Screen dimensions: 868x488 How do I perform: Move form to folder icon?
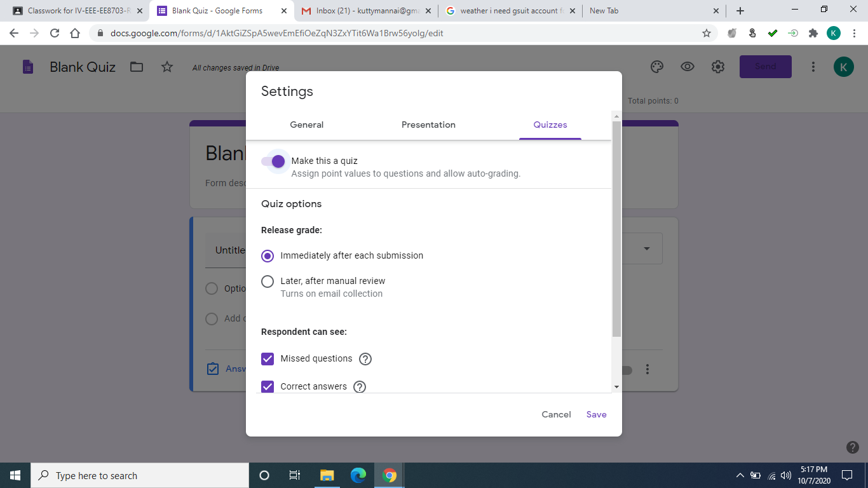pyautogui.click(x=137, y=67)
